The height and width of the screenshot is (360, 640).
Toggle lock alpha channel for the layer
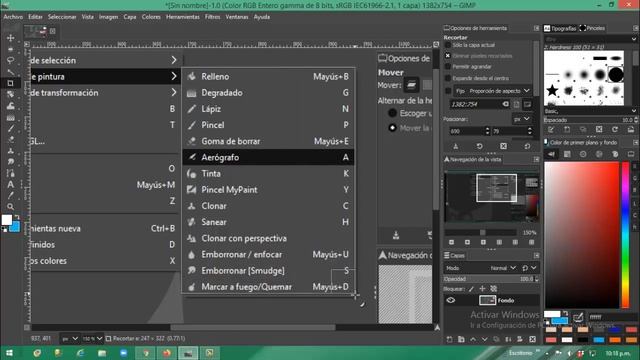click(493, 289)
